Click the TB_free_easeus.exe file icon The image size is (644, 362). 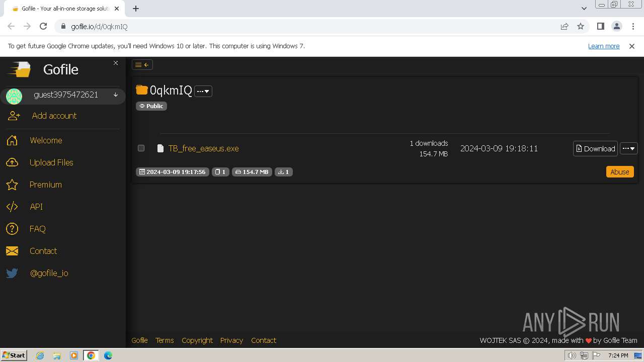pyautogui.click(x=160, y=148)
